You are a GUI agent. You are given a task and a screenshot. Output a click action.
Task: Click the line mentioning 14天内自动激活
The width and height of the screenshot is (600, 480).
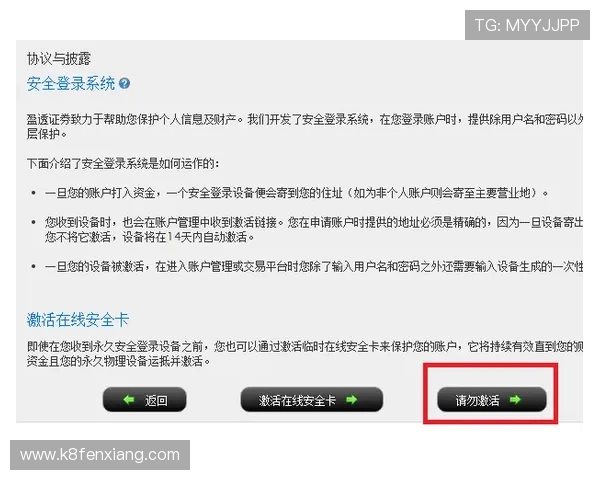[x=150, y=237]
